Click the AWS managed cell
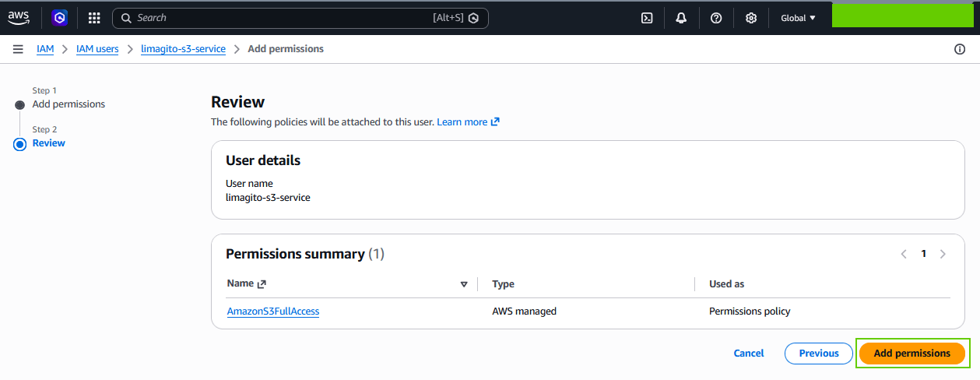Screen dimensions: 980x380 coord(525,311)
